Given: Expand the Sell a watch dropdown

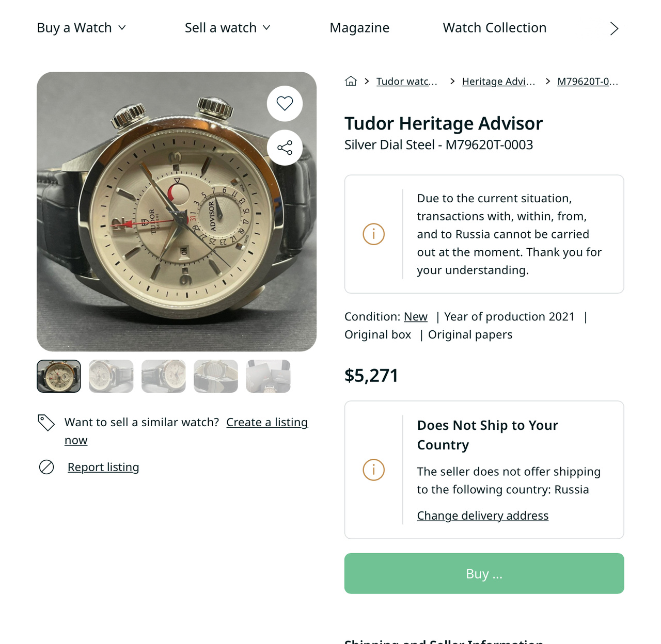Looking at the screenshot, I should point(227,28).
